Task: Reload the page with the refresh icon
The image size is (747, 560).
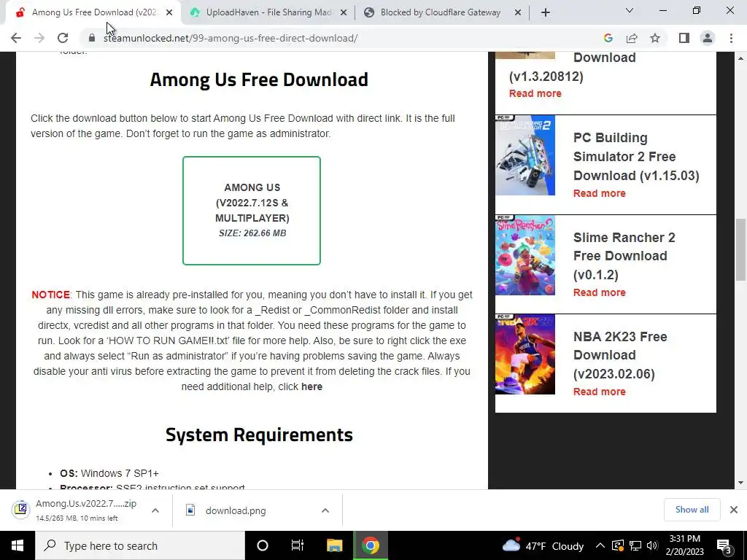Action: pos(63,38)
